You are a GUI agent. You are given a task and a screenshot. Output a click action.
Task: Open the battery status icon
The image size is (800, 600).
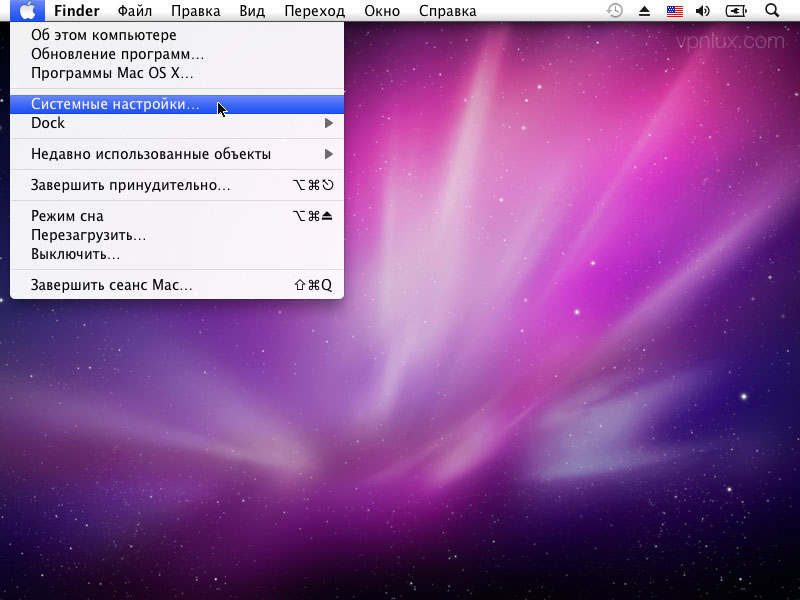tap(736, 11)
